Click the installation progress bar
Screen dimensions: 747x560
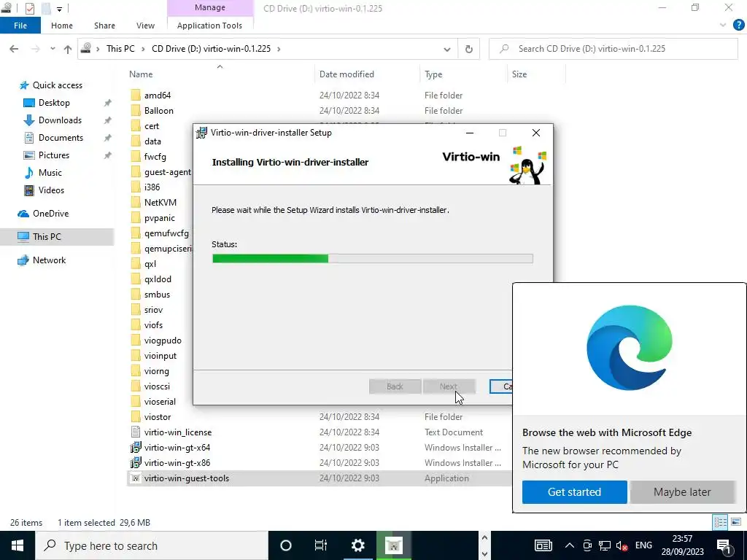pyautogui.click(x=373, y=259)
